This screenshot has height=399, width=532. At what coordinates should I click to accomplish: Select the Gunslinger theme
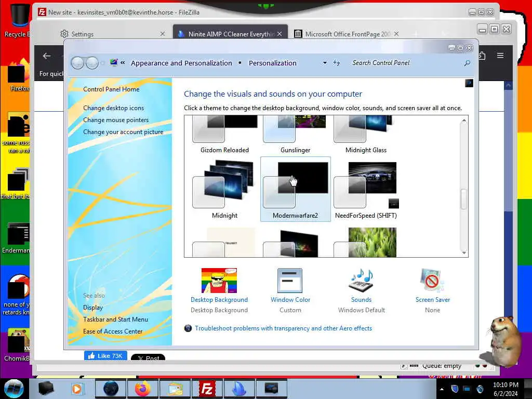pos(295,135)
